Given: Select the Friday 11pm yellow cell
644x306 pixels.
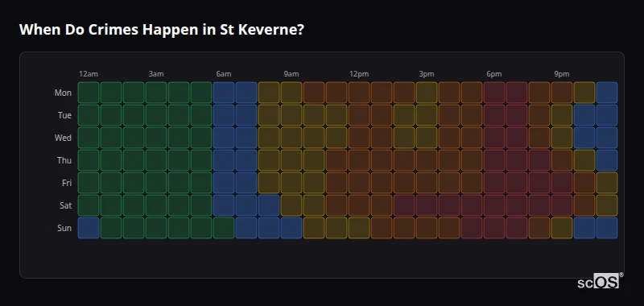Looking at the screenshot, I should click(x=607, y=183).
